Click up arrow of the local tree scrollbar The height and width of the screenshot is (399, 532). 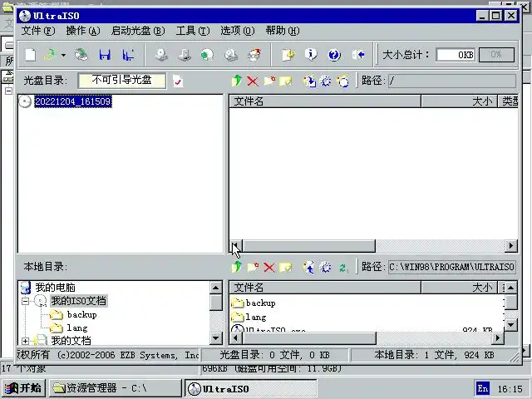tap(216, 288)
